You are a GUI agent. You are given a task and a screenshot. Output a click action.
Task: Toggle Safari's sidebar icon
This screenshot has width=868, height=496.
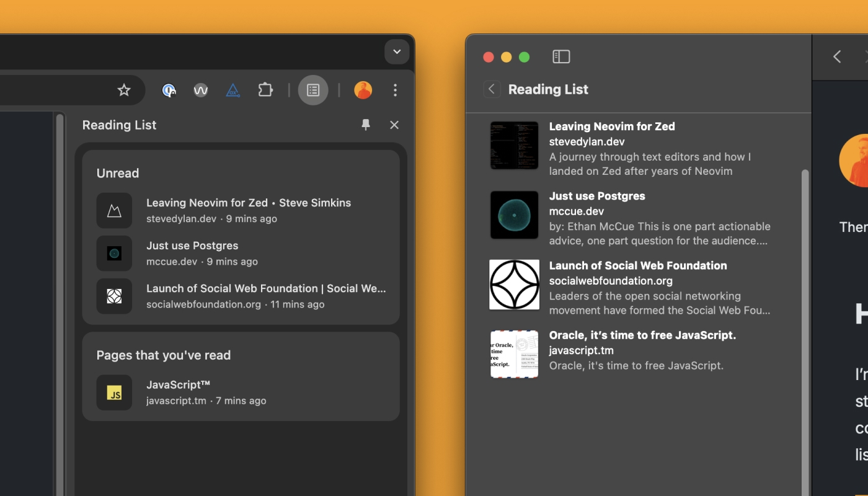coord(561,56)
